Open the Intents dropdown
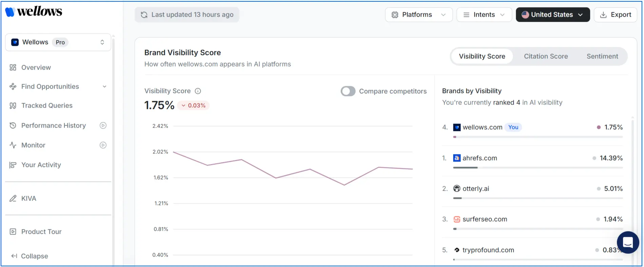The width and height of the screenshot is (644, 267). [484, 15]
